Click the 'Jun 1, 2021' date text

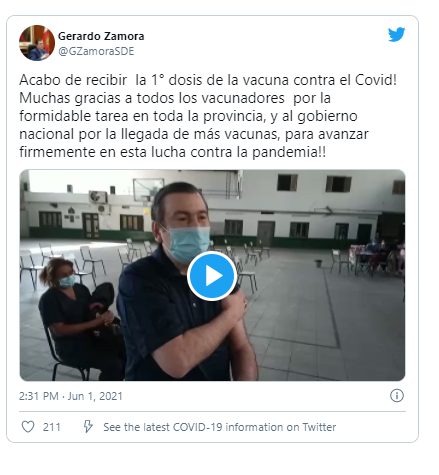pos(95,396)
